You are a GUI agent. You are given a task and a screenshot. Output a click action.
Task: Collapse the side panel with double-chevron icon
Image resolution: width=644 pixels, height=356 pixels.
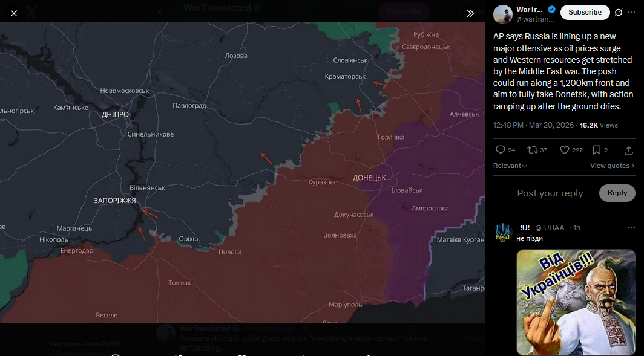(470, 13)
